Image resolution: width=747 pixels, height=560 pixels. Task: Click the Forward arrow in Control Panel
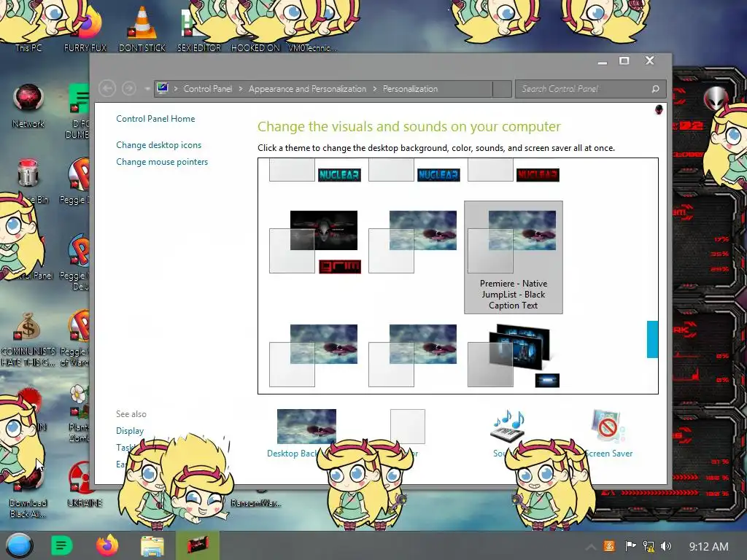point(128,88)
